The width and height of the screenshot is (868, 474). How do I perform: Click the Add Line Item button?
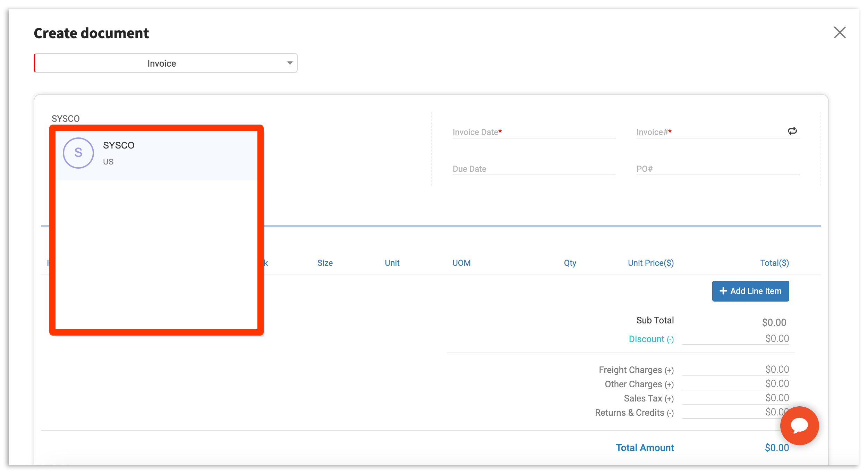tap(750, 291)
